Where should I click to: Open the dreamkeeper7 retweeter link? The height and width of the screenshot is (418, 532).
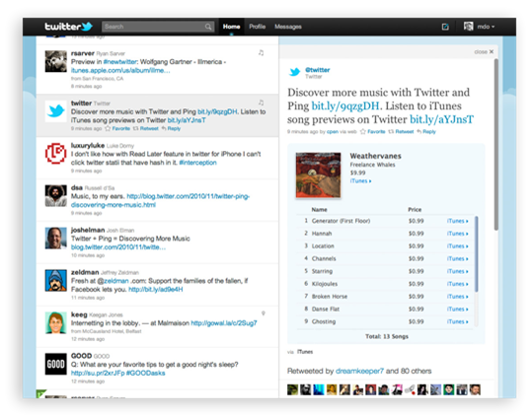(x=359, y=371)
